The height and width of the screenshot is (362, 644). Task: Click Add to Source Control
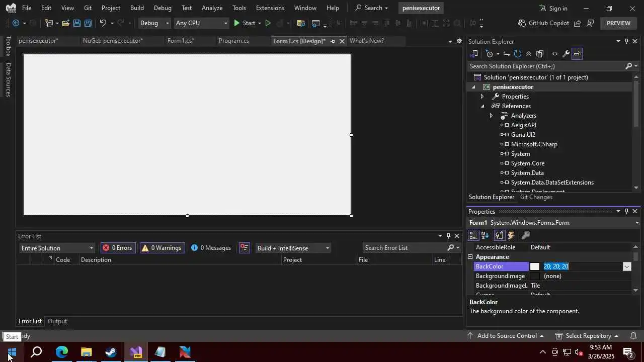[x=506, y=336]
